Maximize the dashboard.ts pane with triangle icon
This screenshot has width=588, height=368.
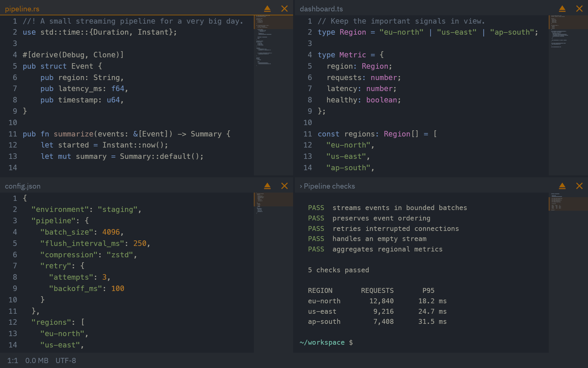562,9
